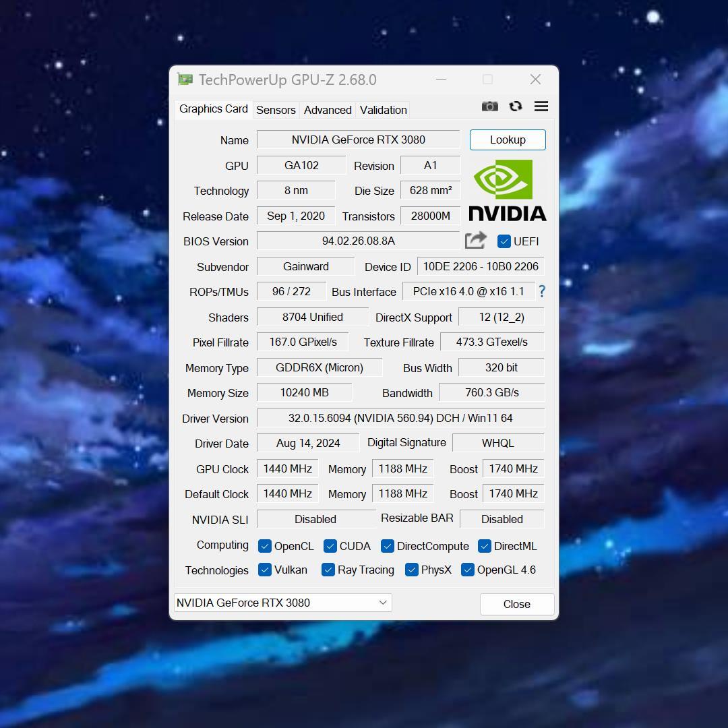Click the question mark next to Bus Interface
The height and width of the screenshot is (728, 728).
(x=542, y=291)
